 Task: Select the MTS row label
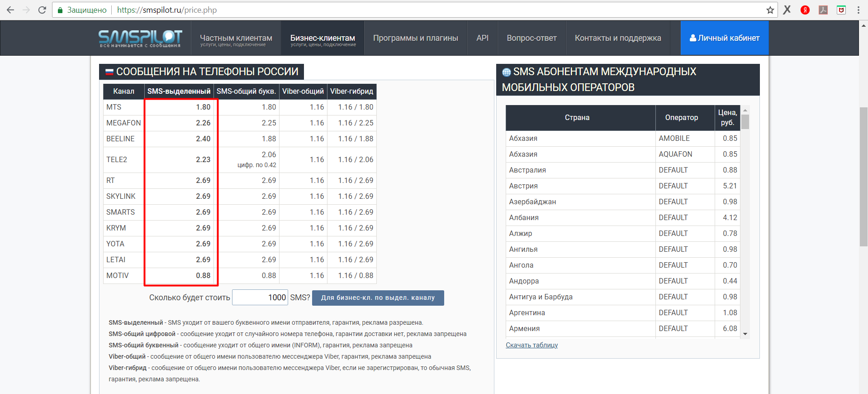pyautogui.click(x=114, y=107)
